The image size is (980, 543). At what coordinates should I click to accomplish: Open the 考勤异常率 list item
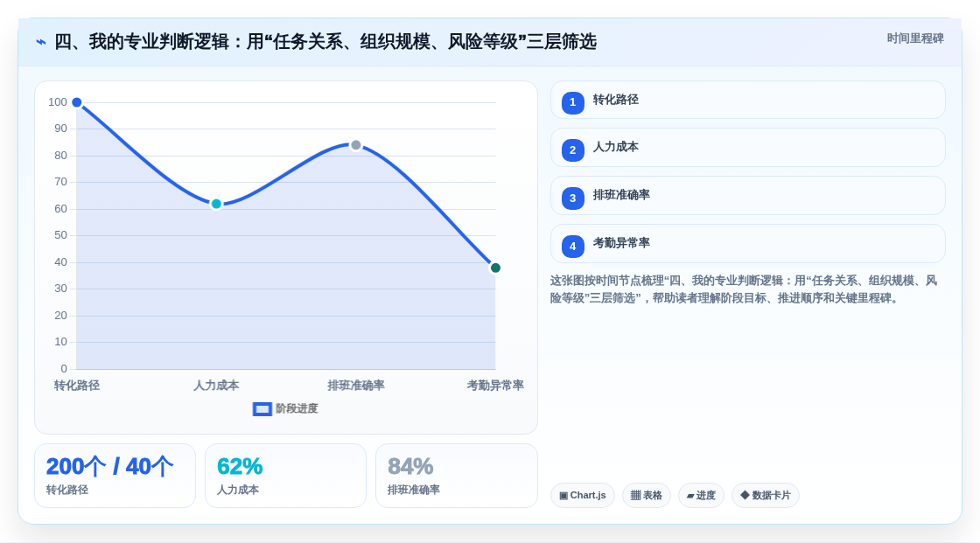747,244
